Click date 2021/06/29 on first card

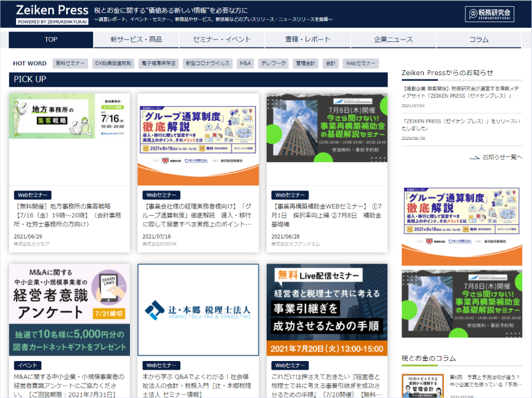[x=28, y=237]
